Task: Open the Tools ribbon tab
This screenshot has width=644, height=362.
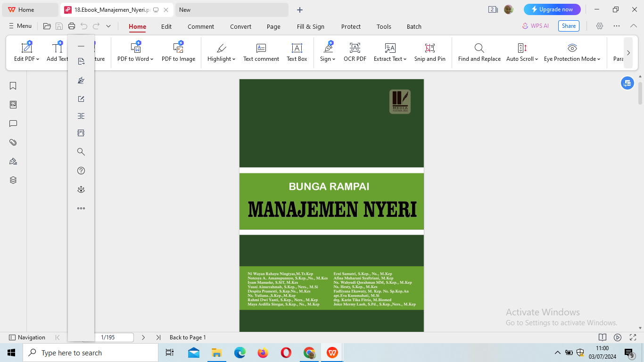Action: (384, 27)
